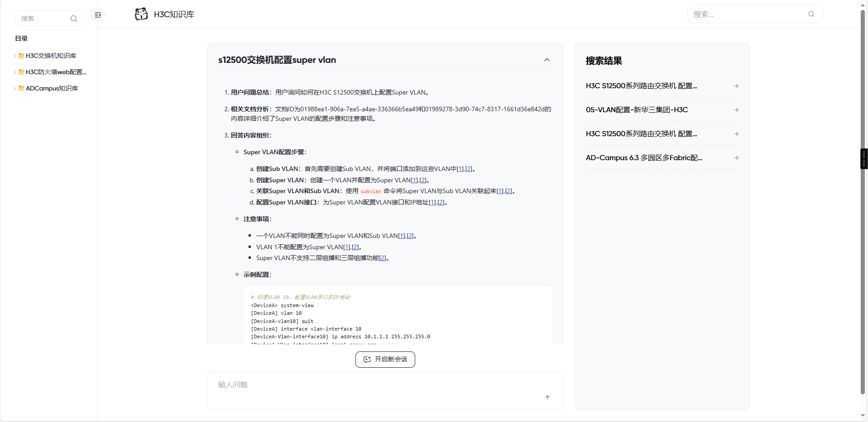Image resolution: width=868 pixels, height=422 pixels.
Task: Click folder icon of H3C交换机知识库
Action: tap(21, 56)
